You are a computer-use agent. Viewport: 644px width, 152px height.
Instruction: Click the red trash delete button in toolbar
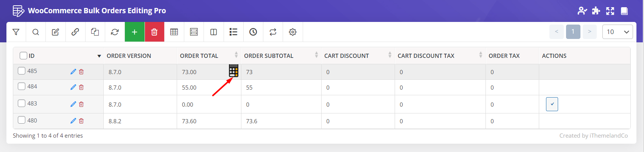pos(154,32)
